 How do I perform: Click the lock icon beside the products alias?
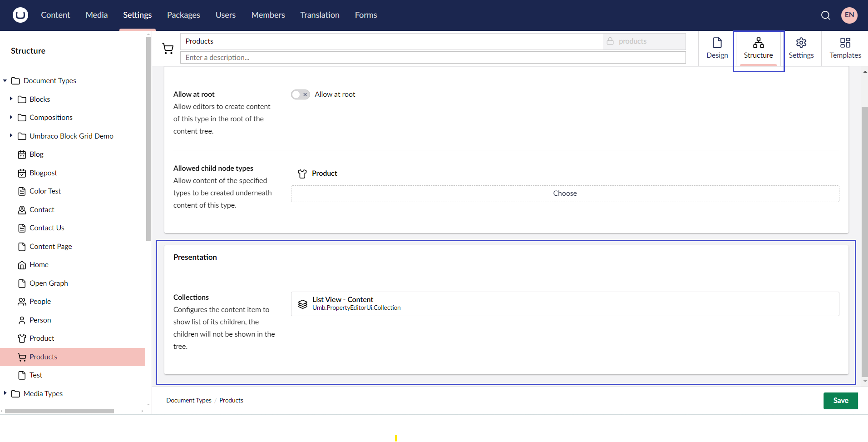[610, 41]
